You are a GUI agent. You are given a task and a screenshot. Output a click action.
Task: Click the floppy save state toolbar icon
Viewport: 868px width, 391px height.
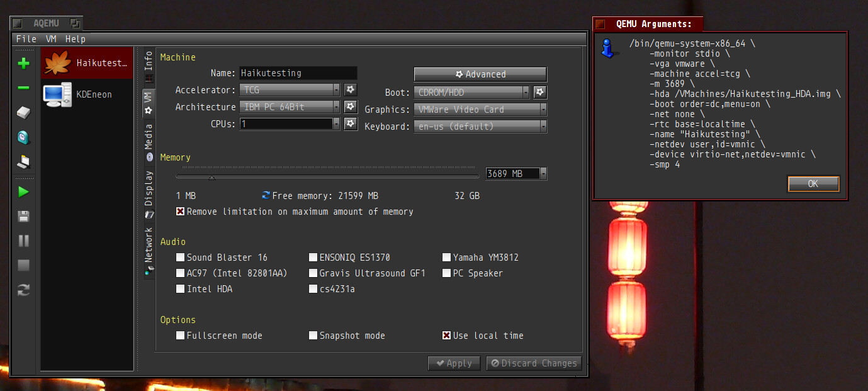[23, 217]
